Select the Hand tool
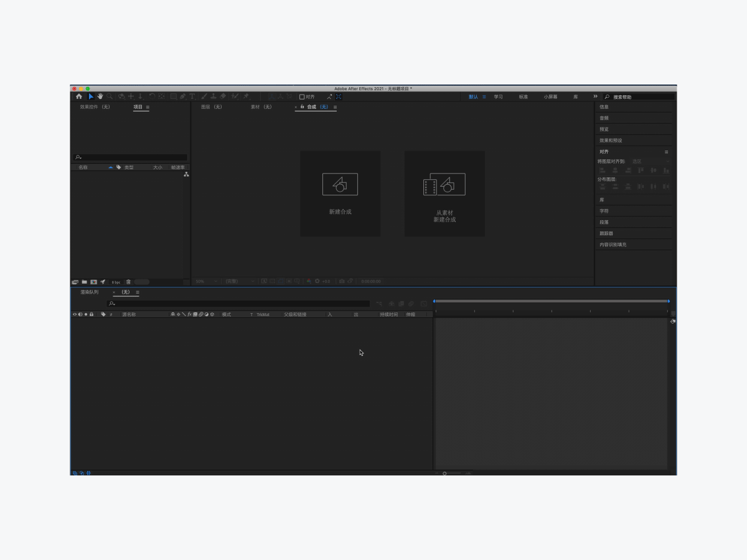This screenshot has height=560, width=747. (x=100, y=96)
